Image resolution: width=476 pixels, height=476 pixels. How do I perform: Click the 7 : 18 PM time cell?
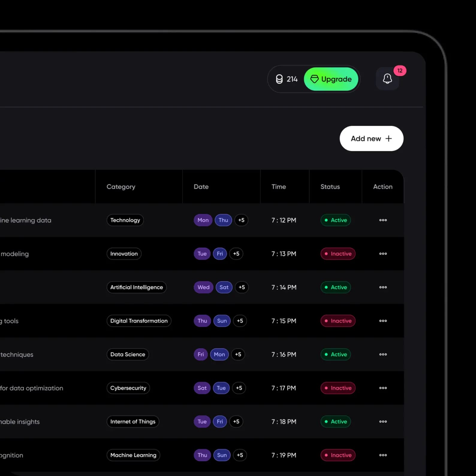point(284,421)
